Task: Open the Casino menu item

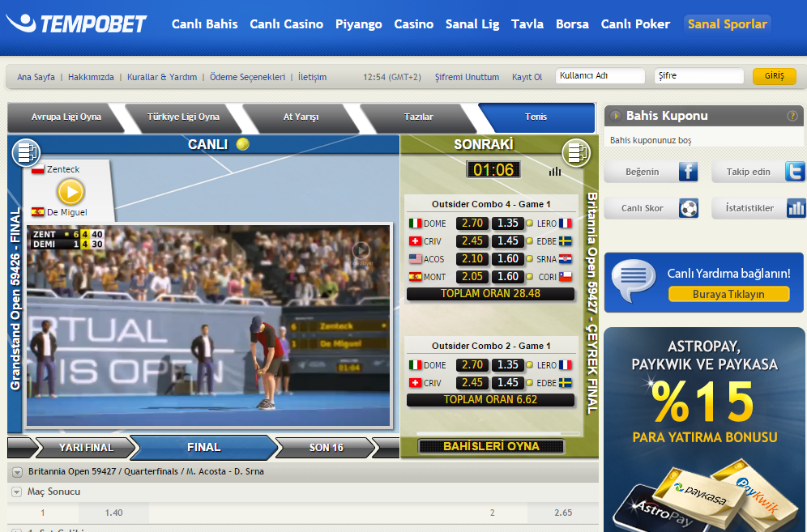Action: pos(414,24)
